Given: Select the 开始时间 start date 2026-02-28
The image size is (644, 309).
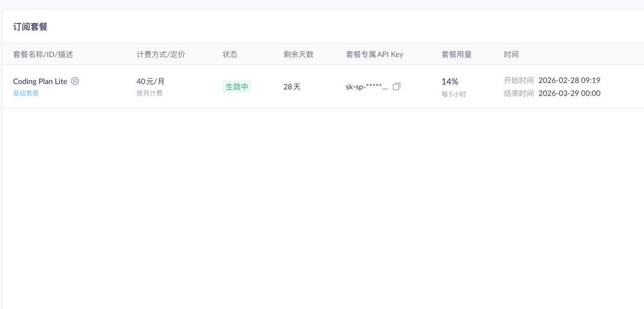Looking at the screenshot, I should tap(569, 80).
